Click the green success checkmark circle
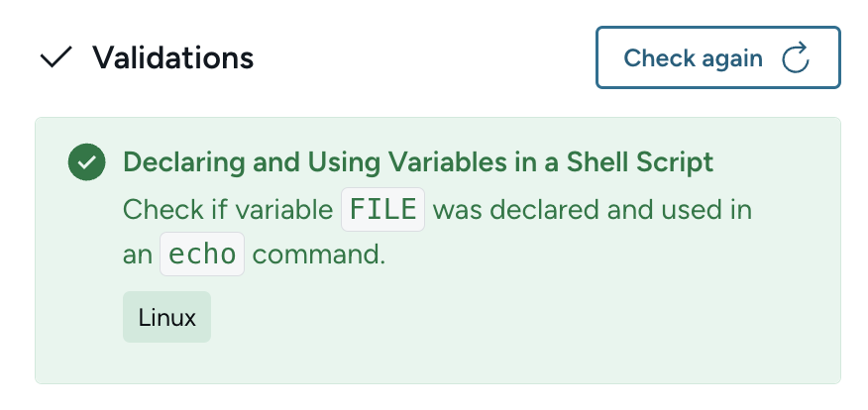868x410 pixels. (x=87, y=162)
